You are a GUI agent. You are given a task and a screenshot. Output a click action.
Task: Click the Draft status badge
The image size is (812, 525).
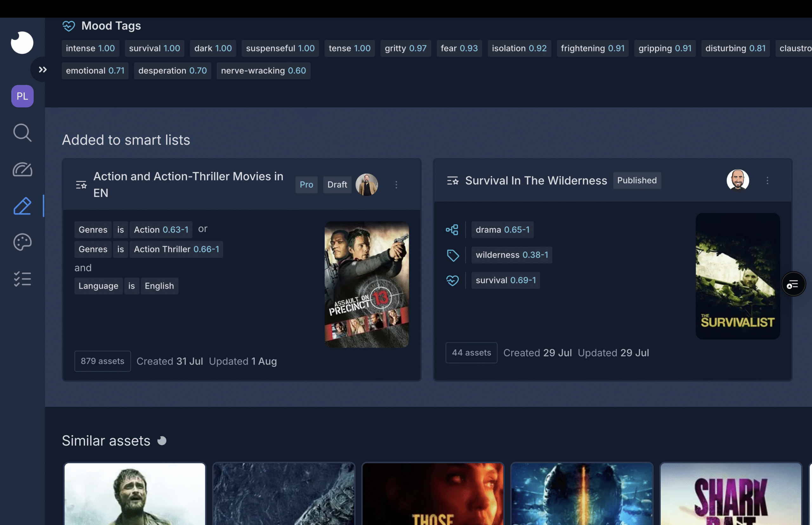point(337,185)
